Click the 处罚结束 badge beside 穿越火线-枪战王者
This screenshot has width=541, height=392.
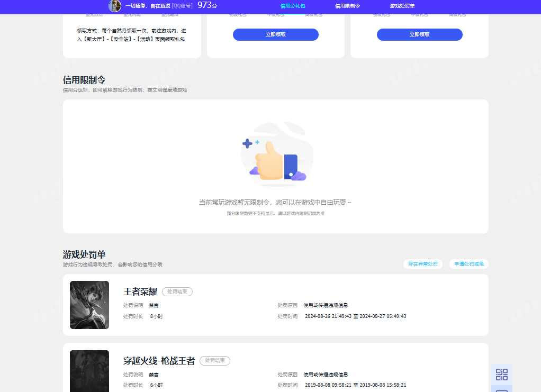[215, 361]
